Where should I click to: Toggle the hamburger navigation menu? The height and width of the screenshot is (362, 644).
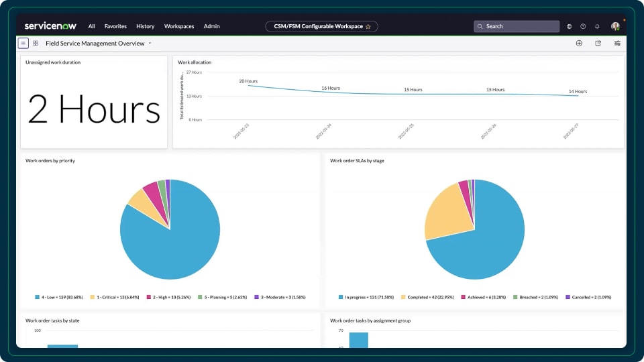23,43
